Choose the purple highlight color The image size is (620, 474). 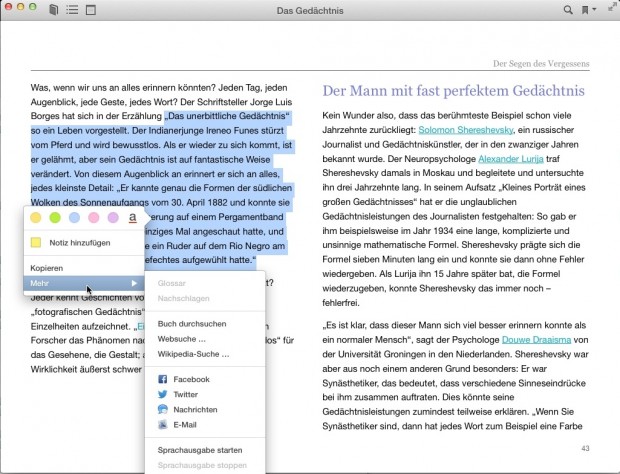tap(113, 217)
